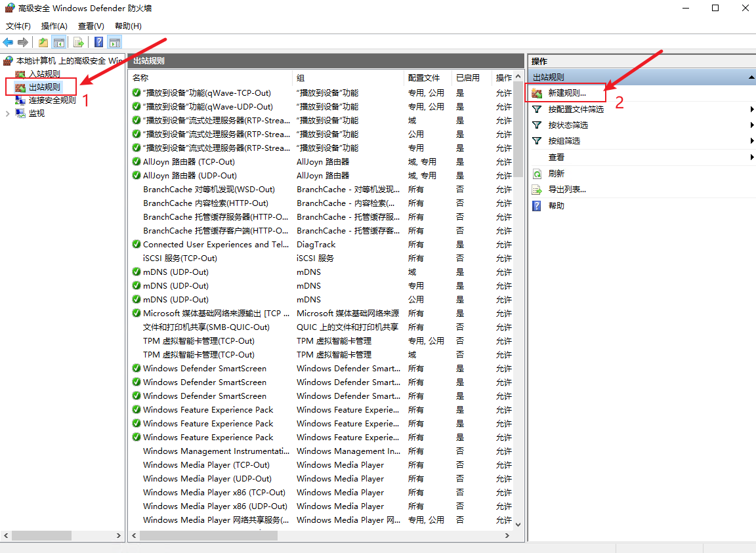
Task: Click the tree pane horizontal scroll-right arrow
Action: click(119, 536)
